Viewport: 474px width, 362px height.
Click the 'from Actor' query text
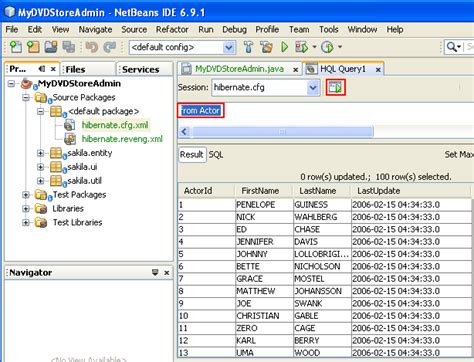coord(200,111)
